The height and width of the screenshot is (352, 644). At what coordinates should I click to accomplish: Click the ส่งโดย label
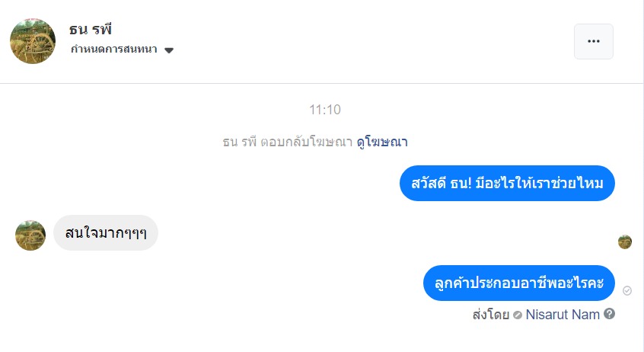[x=490, y=314]
